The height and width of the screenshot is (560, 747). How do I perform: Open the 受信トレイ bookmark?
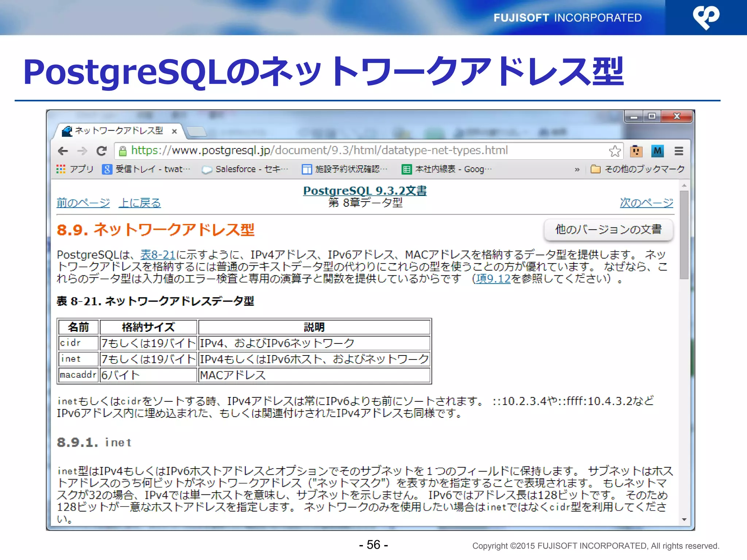click(146, 169)
